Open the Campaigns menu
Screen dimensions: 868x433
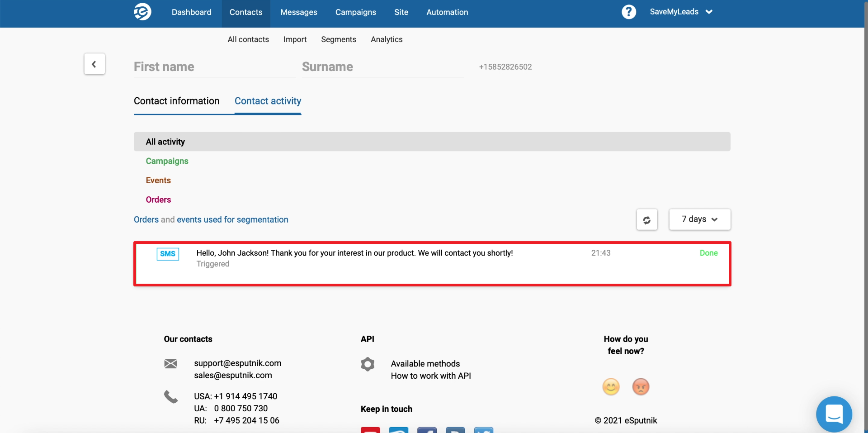[x=356, y=12]
